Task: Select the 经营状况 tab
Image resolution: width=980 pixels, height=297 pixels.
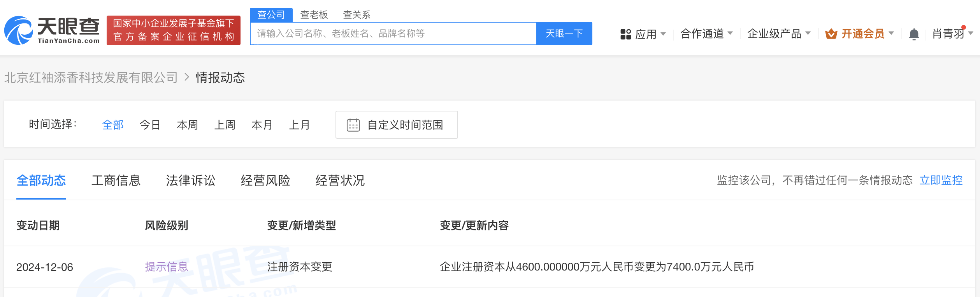Action: [340, 180]
